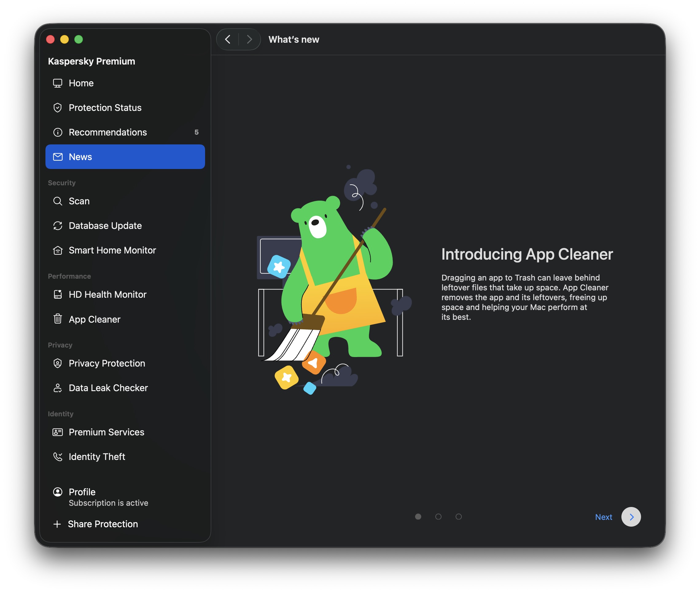Open Data Leak Checker
The height and width of the screenshot is (593, 700).
[125, 388]
